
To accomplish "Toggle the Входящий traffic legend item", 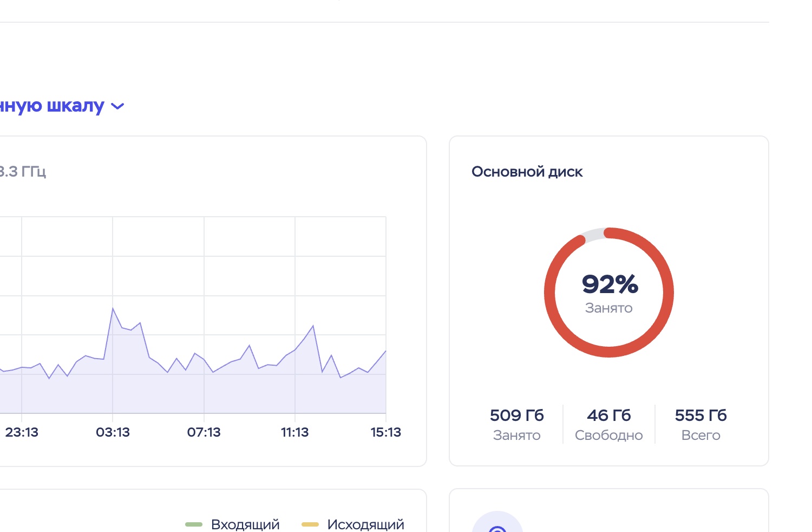I will click(233, 524).
